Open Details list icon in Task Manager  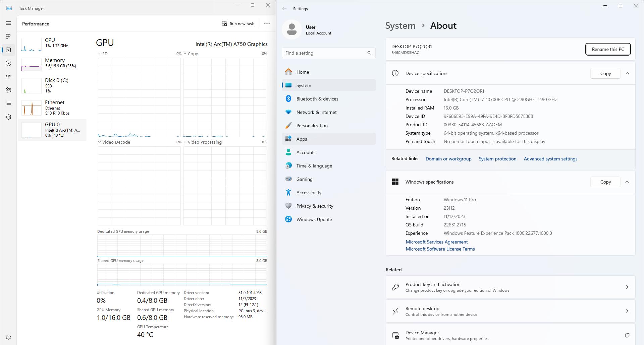click(8, 103)
